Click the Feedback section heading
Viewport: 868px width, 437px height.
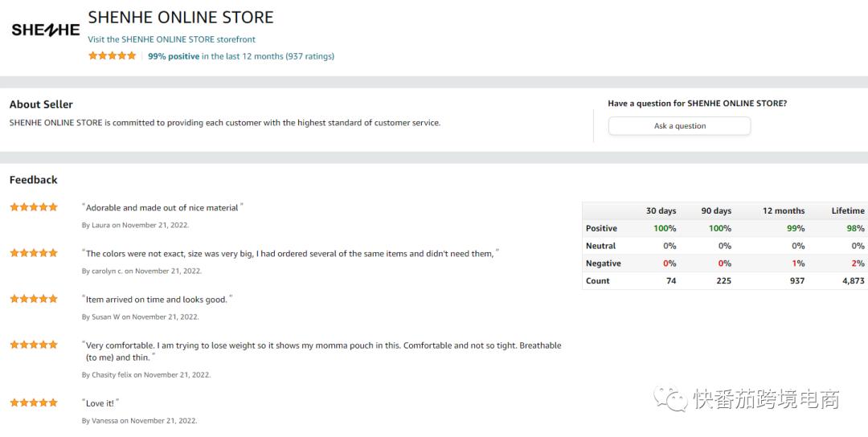[x=34, y=180]
